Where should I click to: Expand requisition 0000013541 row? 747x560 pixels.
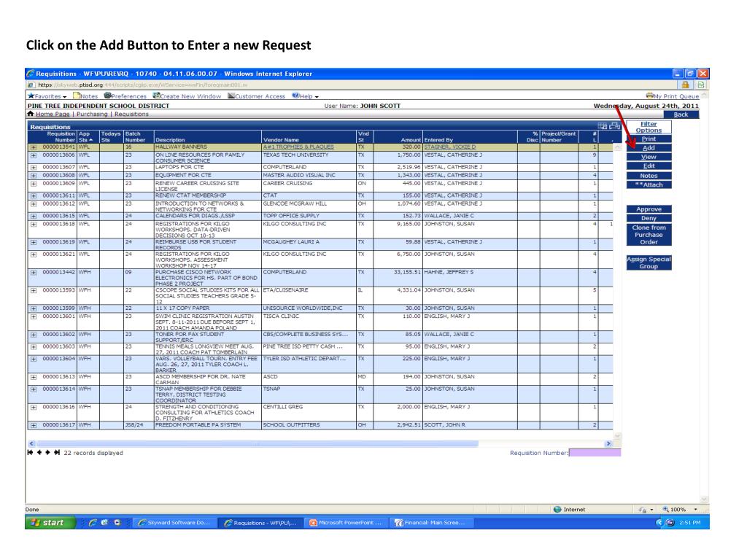(32, 147)
